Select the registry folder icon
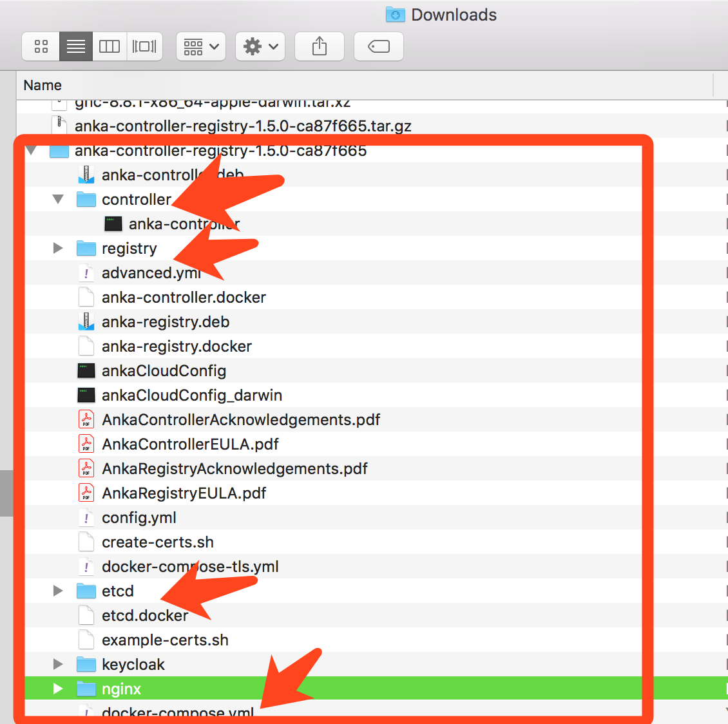 [x=86, y=248]
